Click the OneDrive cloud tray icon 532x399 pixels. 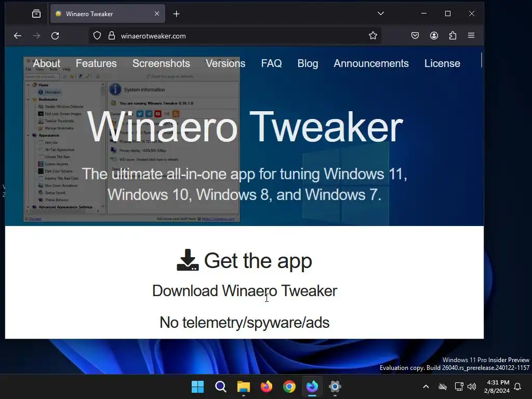pos(443,387)
